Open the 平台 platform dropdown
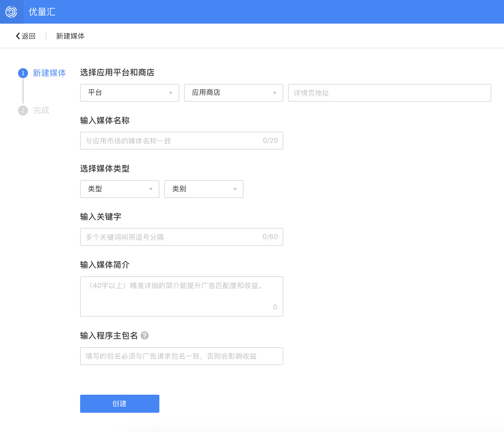 130,93
